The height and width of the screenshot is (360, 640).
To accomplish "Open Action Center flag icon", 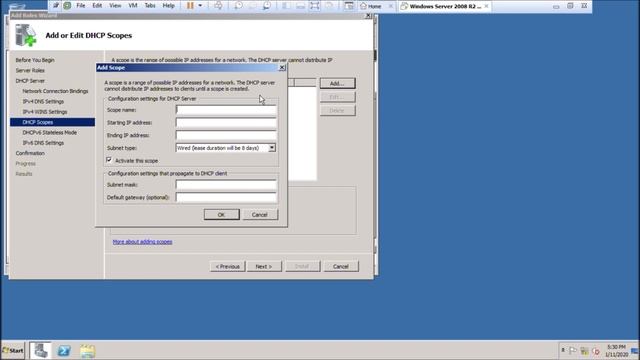I will 573,351.
